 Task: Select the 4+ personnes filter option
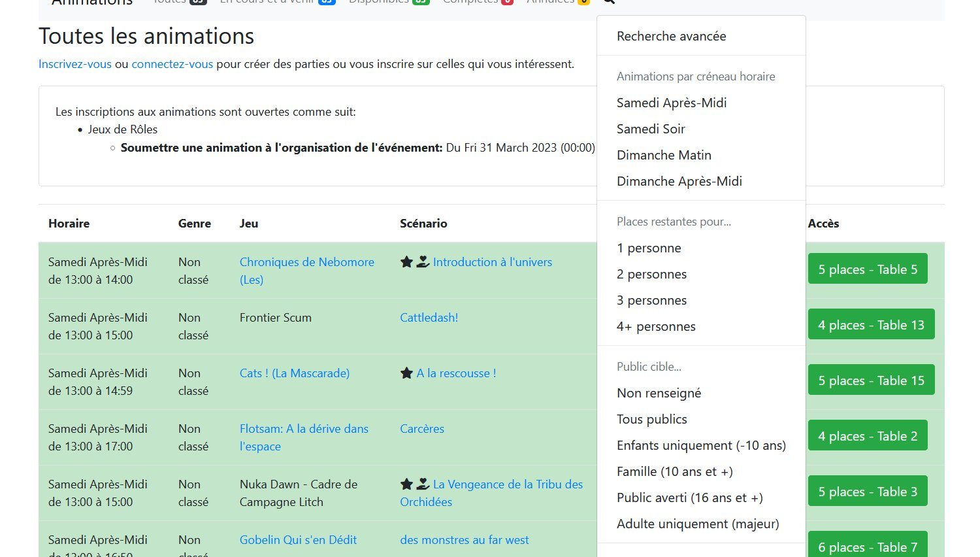[656, 326]
